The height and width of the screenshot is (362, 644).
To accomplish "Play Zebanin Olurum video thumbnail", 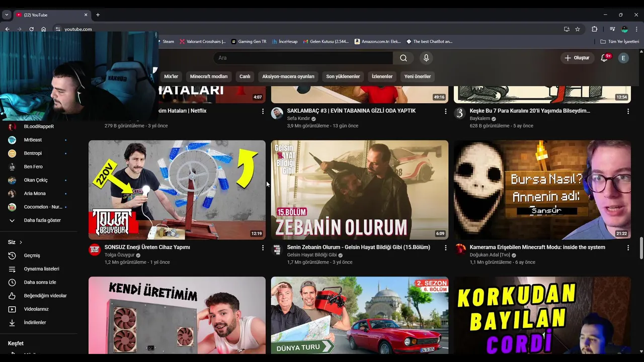I will click(x=360, y=190).
